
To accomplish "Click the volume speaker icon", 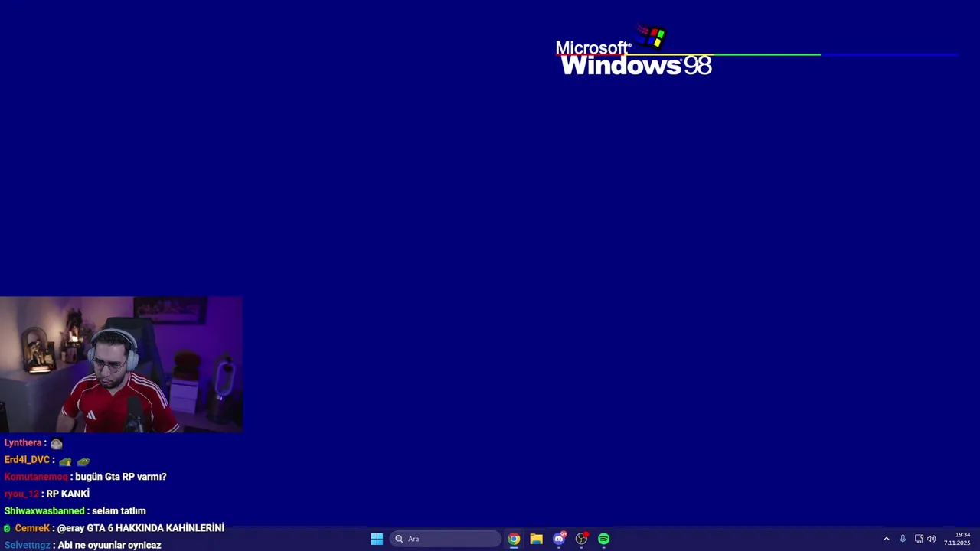I will (x=932, y=539).
